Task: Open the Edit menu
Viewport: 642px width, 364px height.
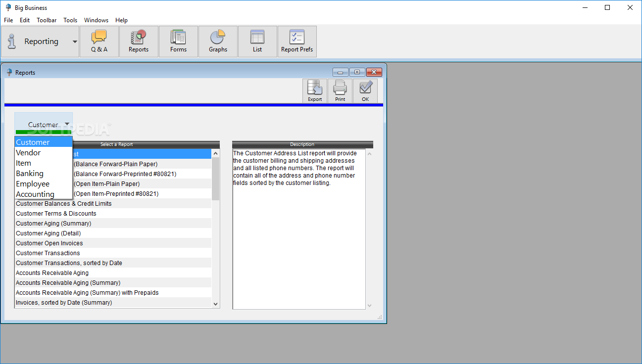Action: (x=25, y=20)
